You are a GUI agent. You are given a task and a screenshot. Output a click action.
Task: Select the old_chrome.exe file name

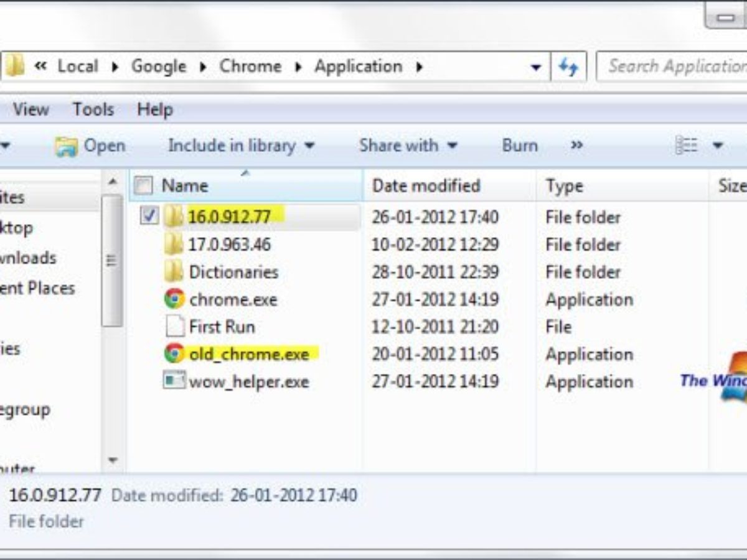tap(249, 354)
